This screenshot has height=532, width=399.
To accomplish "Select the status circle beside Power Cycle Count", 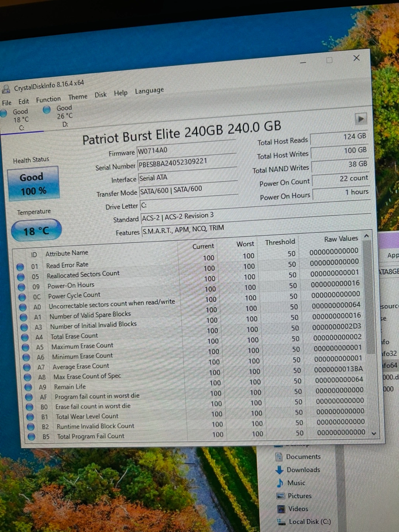I will pos(22,297).
